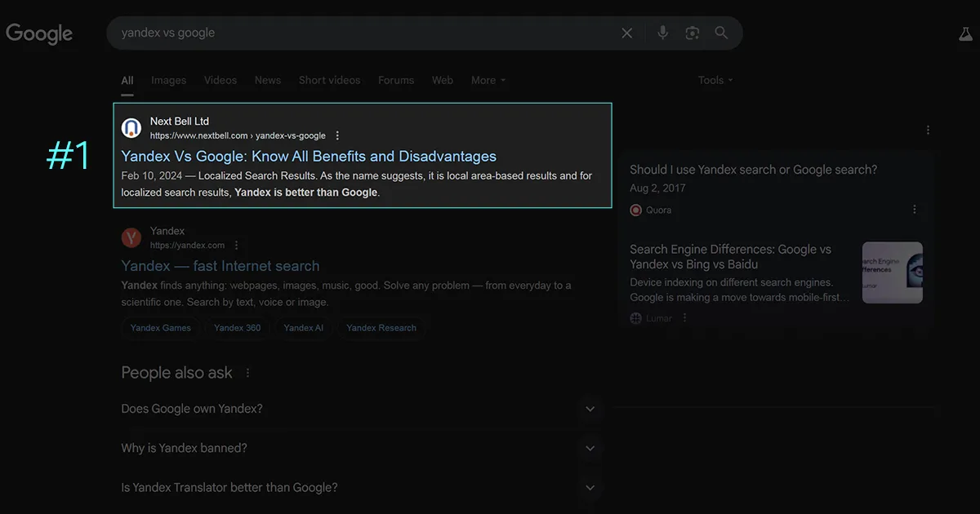Open three-dot menu above right panel

tap(928, 130)
